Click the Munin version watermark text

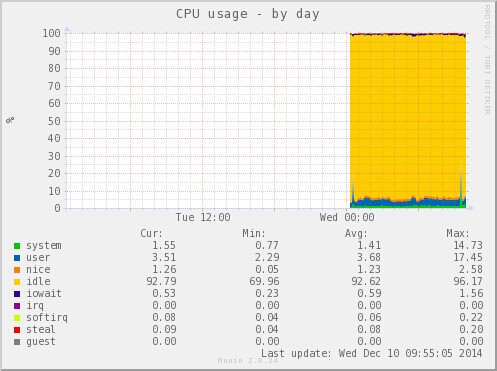coord(248,361)
